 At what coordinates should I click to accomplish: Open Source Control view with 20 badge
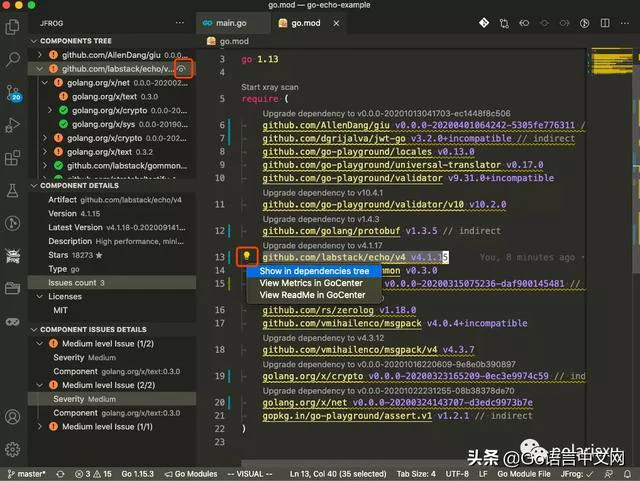point(13,93)
